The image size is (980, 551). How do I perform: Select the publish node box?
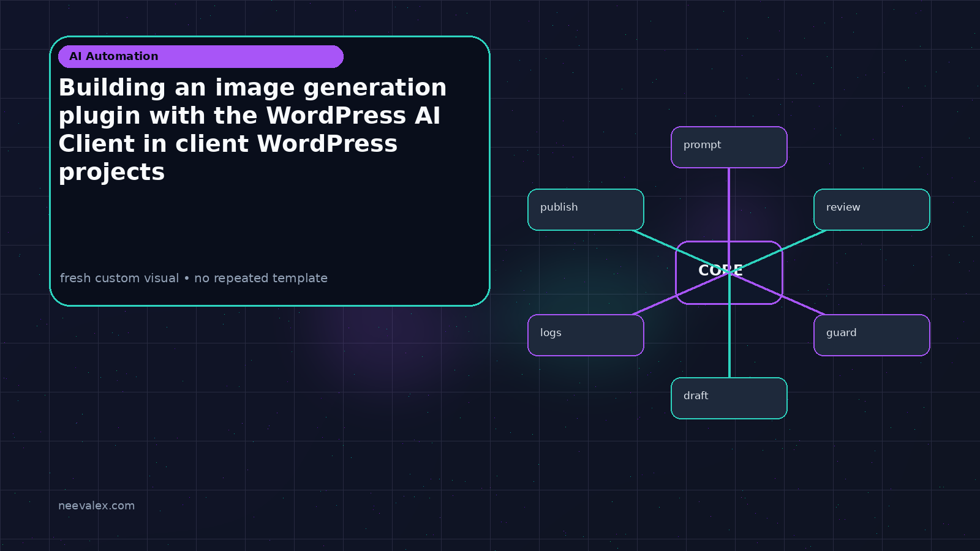tap(586, 209)
